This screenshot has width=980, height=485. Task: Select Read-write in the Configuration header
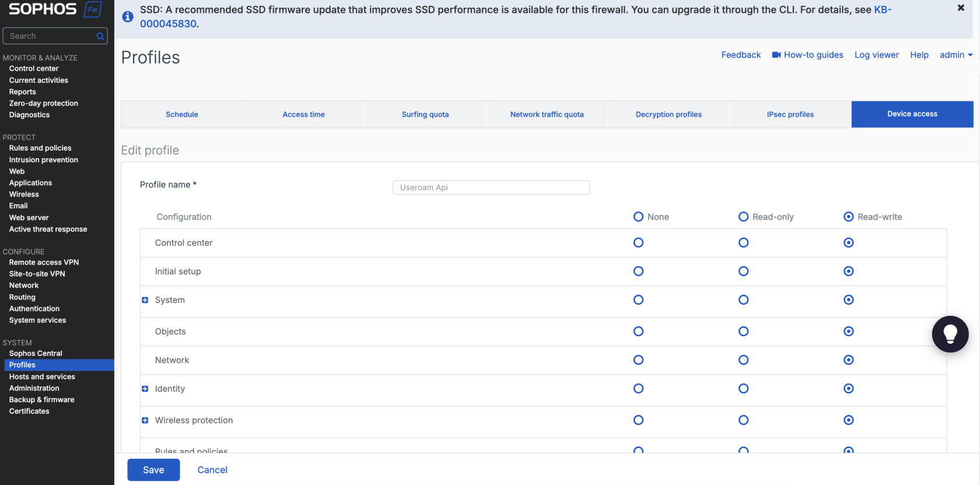[849, 217]
